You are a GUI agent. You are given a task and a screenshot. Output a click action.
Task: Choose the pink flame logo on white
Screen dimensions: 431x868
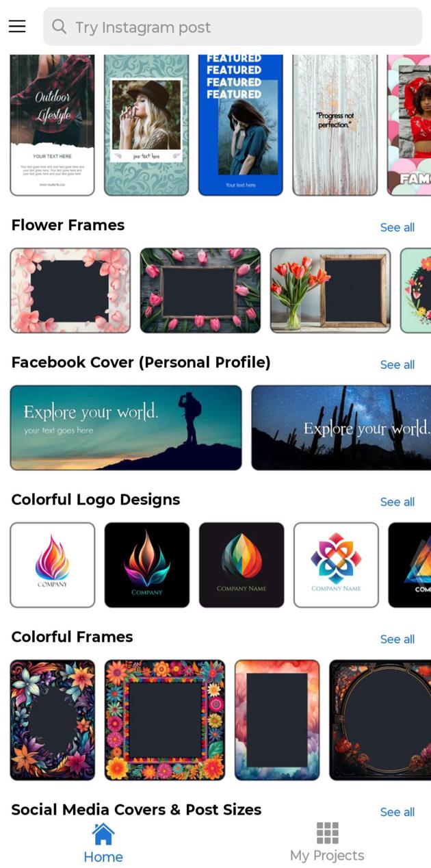tap(53, 565)
